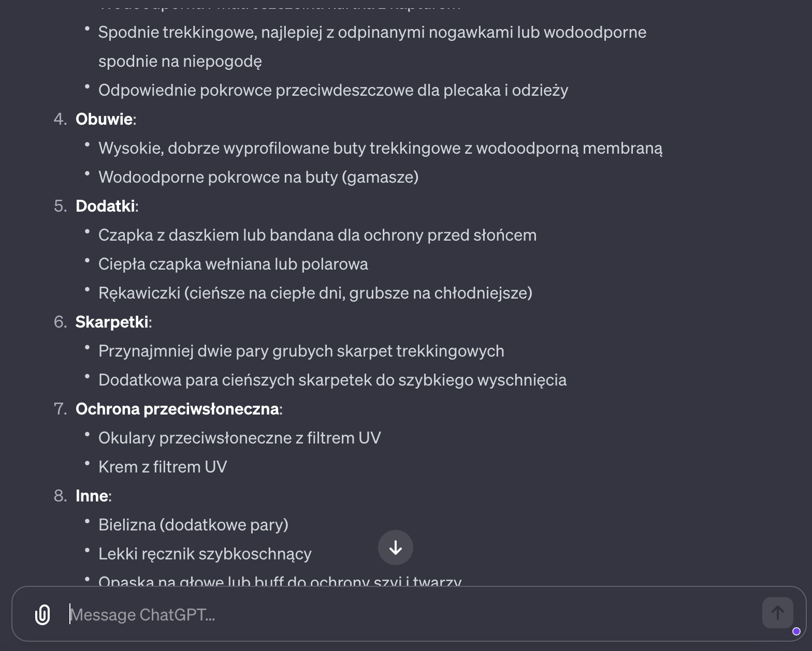Click the bullet Czapka z daszkiem lub bandana
The width and height of the screenshot is (812, 651).
(x=317, y=234)
